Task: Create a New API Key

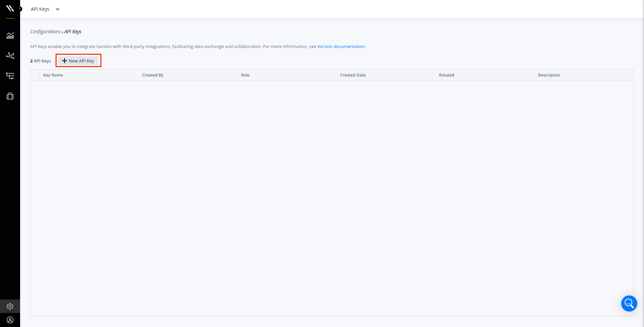Action: (x=78, y=61)
